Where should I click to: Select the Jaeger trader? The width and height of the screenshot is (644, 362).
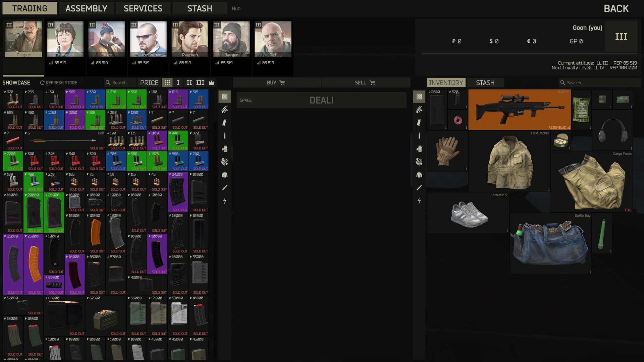231,39
